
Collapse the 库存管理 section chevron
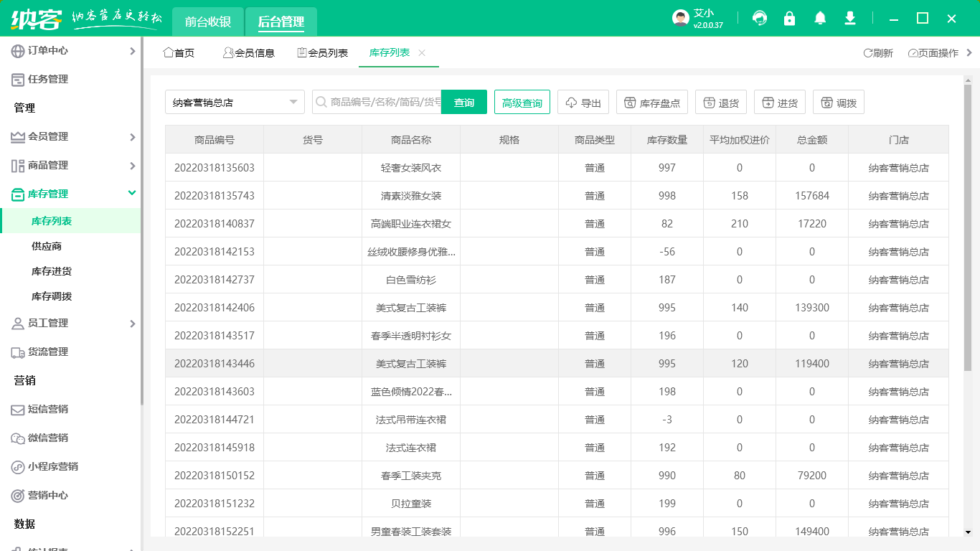click(x=132, y=193)
